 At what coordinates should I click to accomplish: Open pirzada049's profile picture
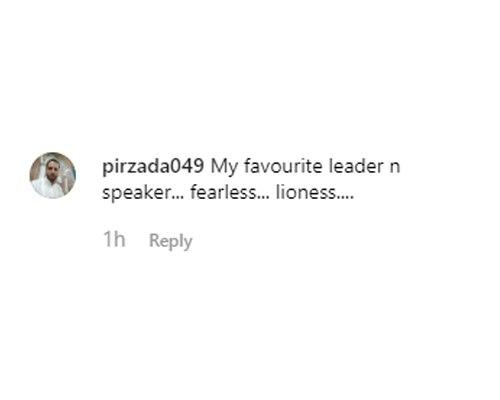point(53,175)
